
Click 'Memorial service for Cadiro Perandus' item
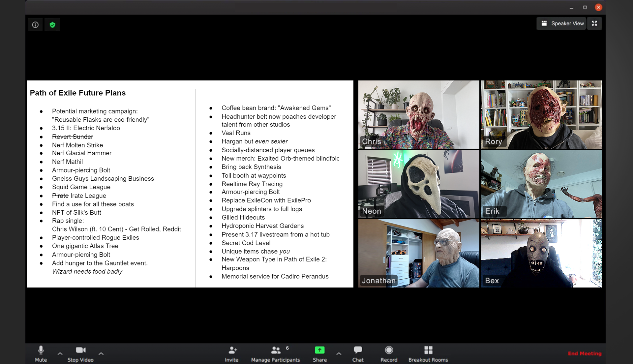(x=275, y=276)
